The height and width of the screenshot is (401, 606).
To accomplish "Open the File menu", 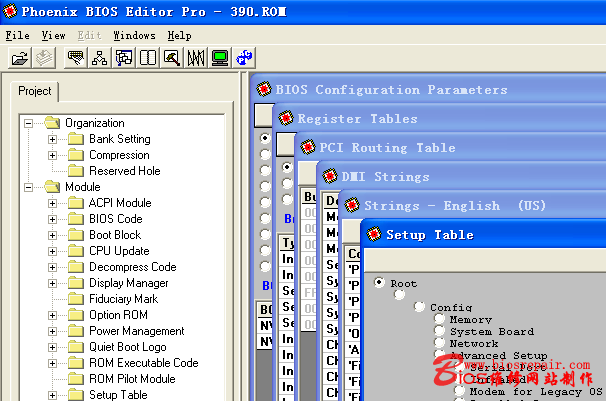I will [x=17, y=36].
